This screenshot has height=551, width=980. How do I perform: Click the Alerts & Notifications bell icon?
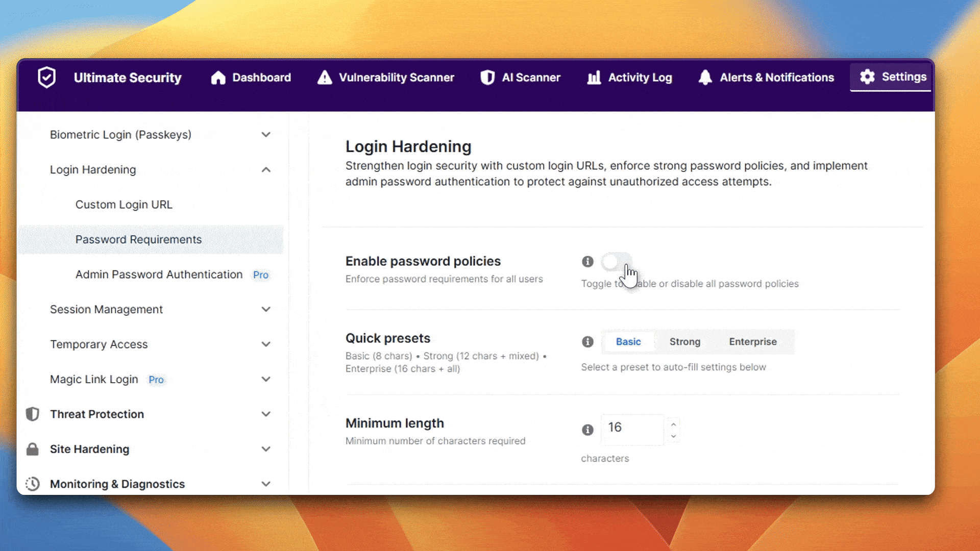tap(705, 78)
